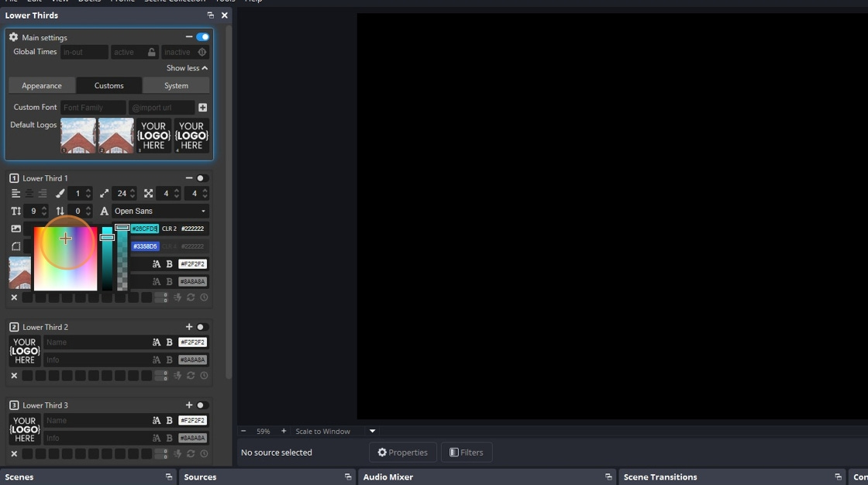The height and width of the screenshot is (485, 868).
Task: Select default logo thumbnail number 3
Action: (x=154, y=136)
